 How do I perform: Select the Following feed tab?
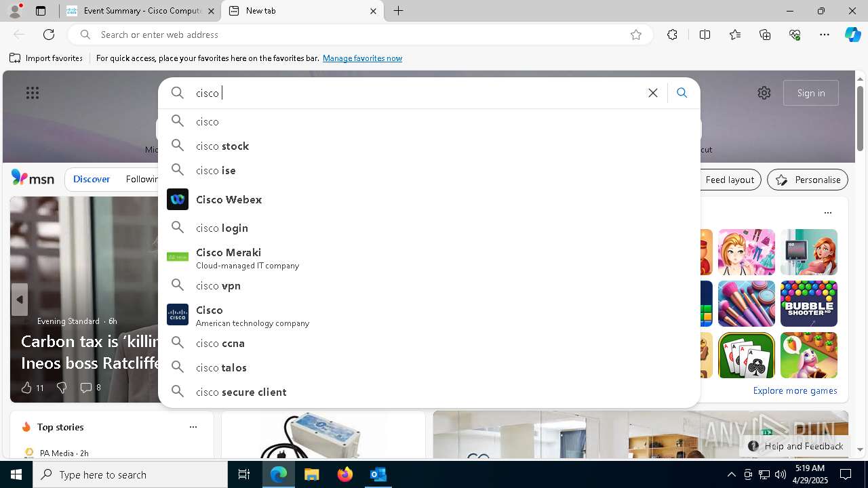tap(142, 180)
